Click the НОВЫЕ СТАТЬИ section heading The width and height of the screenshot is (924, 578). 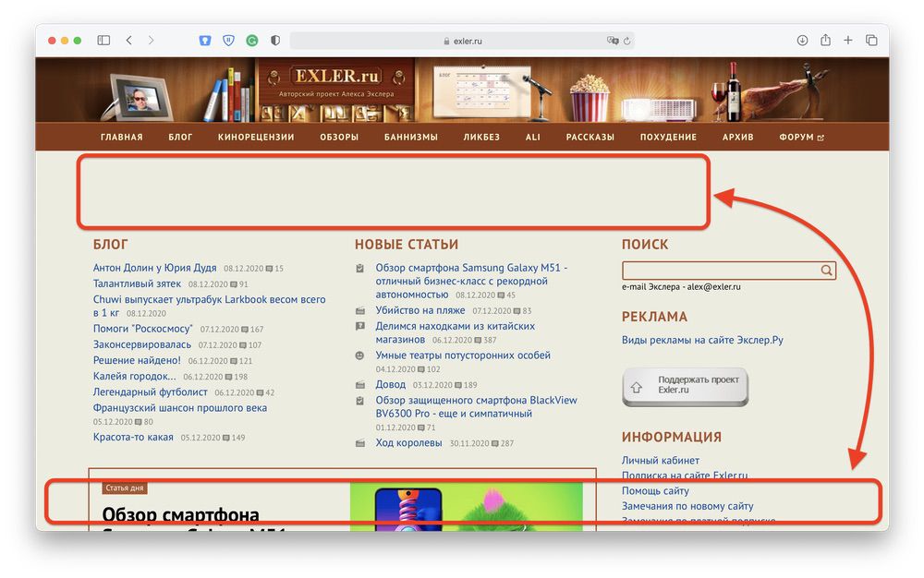(x=407, y=245)
